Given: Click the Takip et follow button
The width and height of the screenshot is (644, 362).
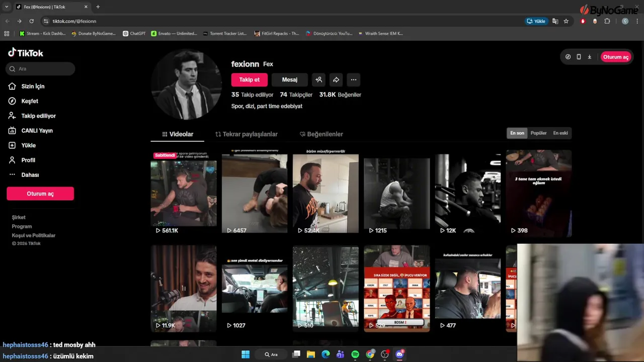Looking at the screenshot, I should 250,79.
